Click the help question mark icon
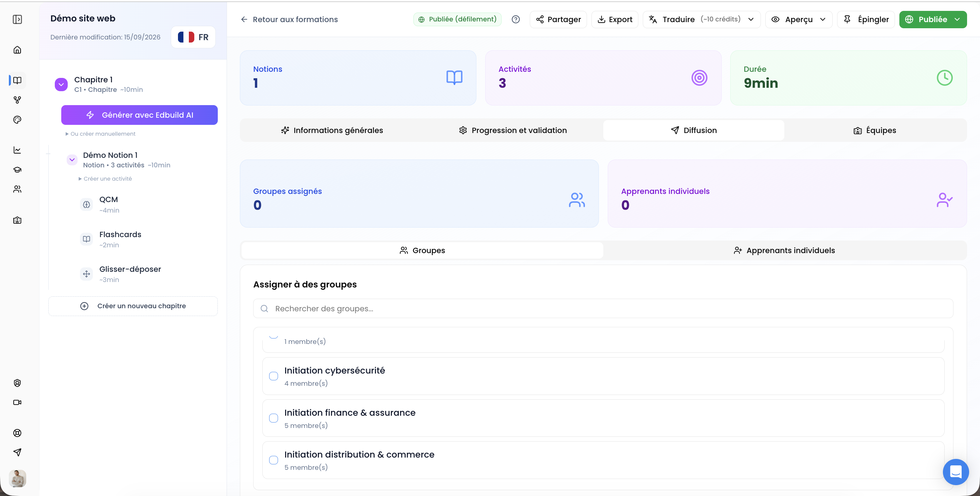The image size is (980, 496). coord(516,19)
